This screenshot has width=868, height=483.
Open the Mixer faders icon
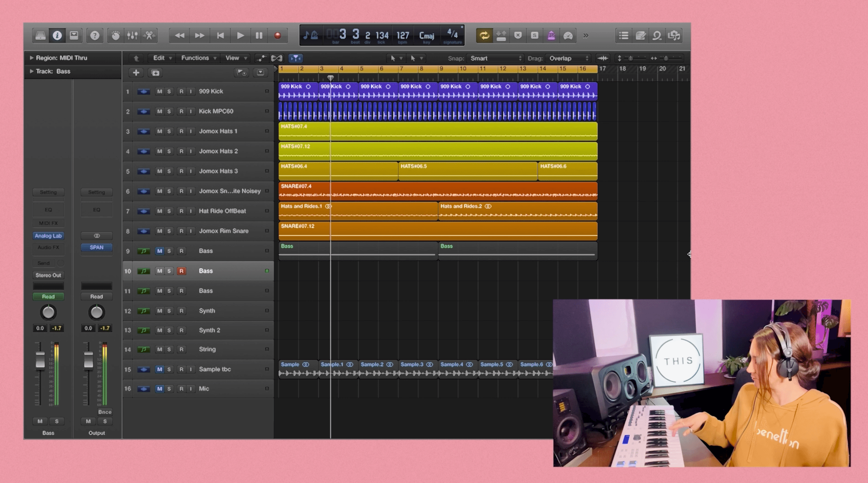[132, 36]
